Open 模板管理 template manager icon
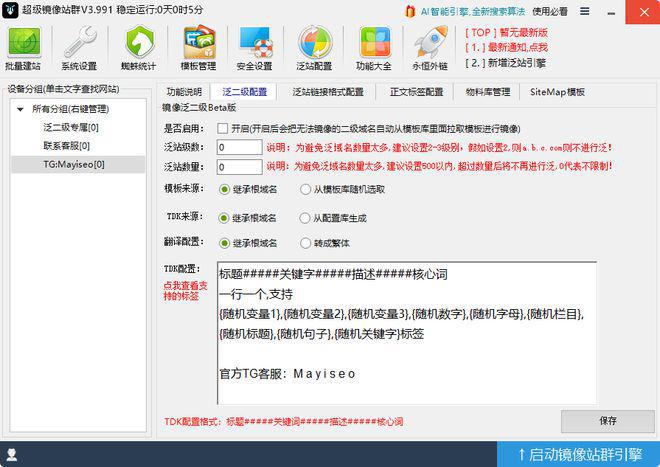 [198, 48]
